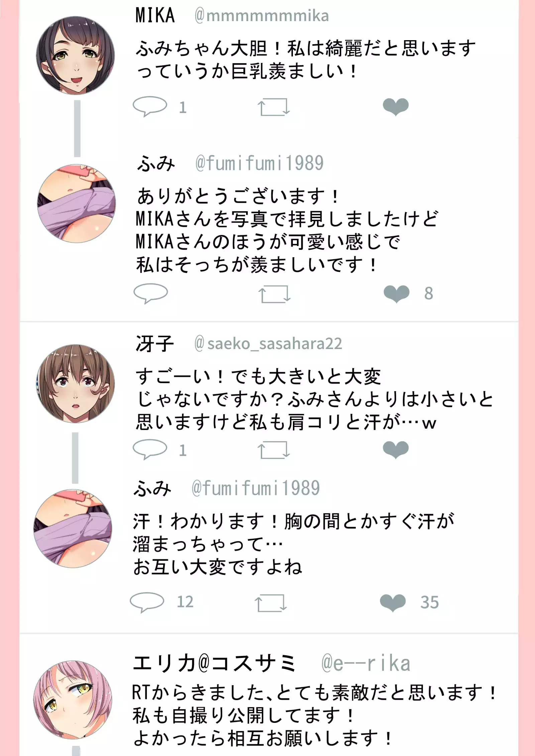Open the @saeko_sasahara22 profile handle
The image size is (535, 756).
click(268, 344)
